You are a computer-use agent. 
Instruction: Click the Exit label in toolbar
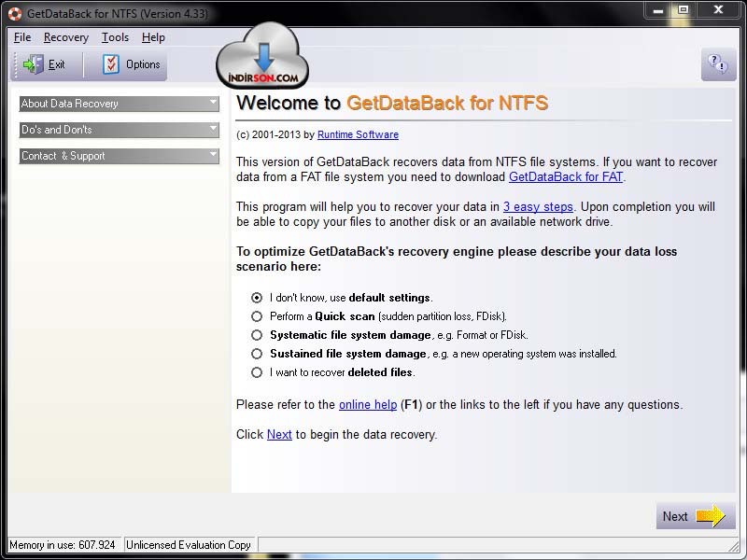[57, 64]
